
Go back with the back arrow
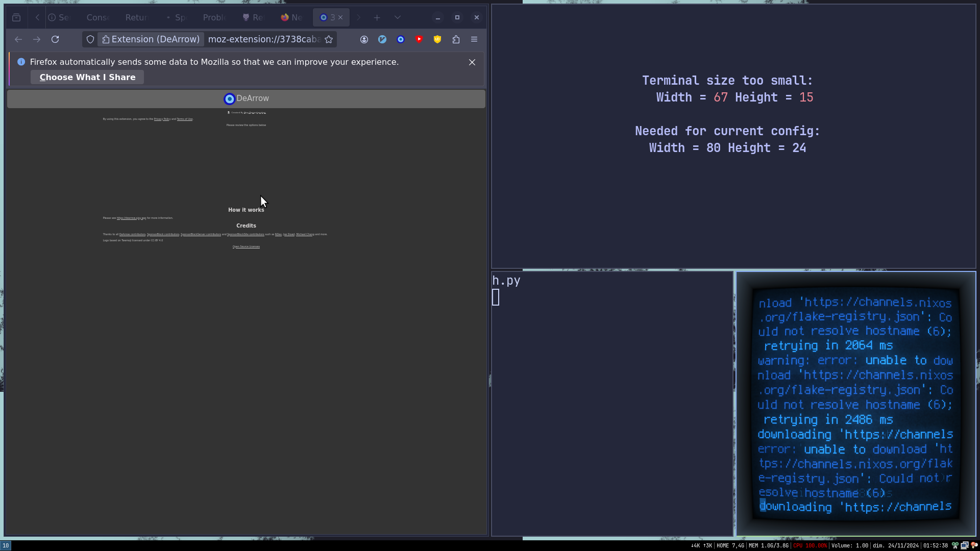pos(18,39)
